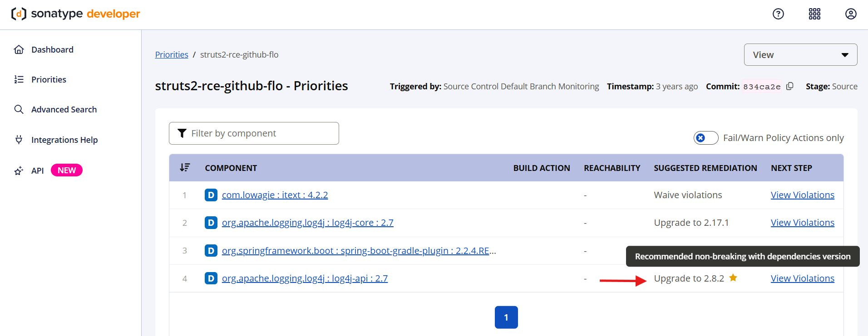Image resolution: width=868 pixels, height=336 pixels.
Task: Open the user account profile icon
Action: click(x=851, y=14)
